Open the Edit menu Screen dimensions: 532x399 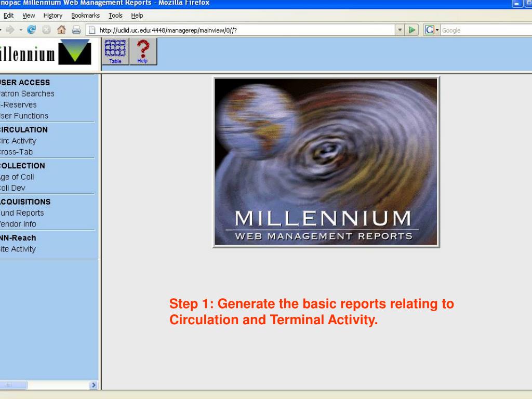pyautogui.click(x=8, y=15)
